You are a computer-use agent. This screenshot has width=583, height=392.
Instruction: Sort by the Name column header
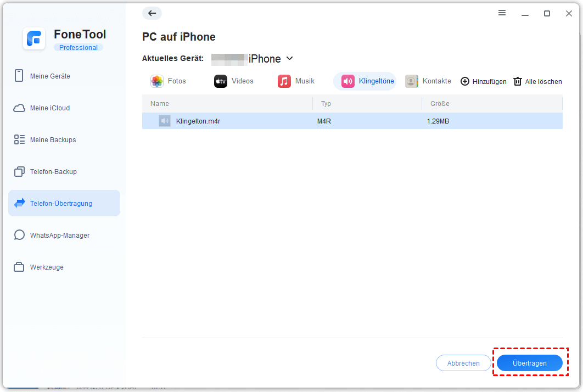160,103
